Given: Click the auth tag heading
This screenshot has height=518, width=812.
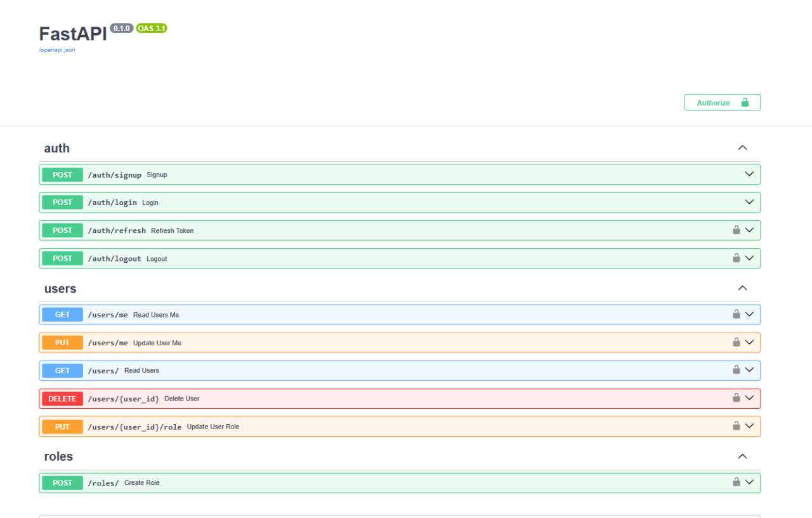Looking at the screenshot, I should coord(56,148).
